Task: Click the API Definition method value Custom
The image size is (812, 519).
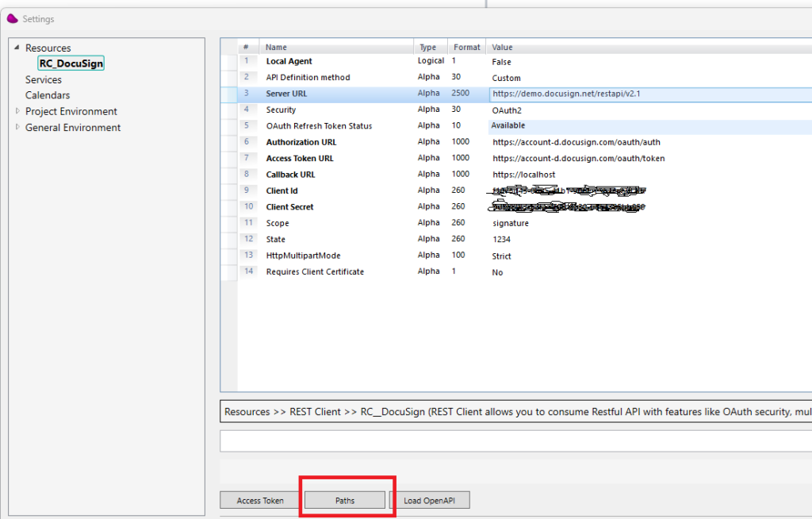Action: (x=507, y=78)
